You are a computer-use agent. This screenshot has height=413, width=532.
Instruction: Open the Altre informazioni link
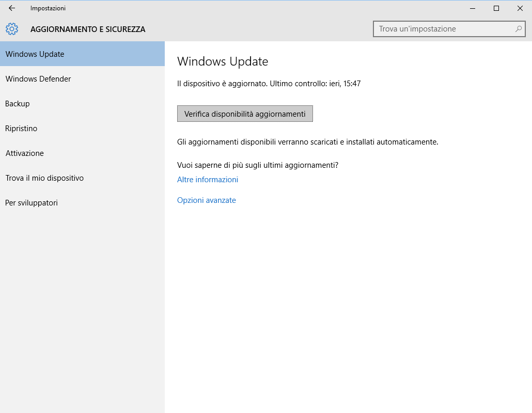click(208, 179)
